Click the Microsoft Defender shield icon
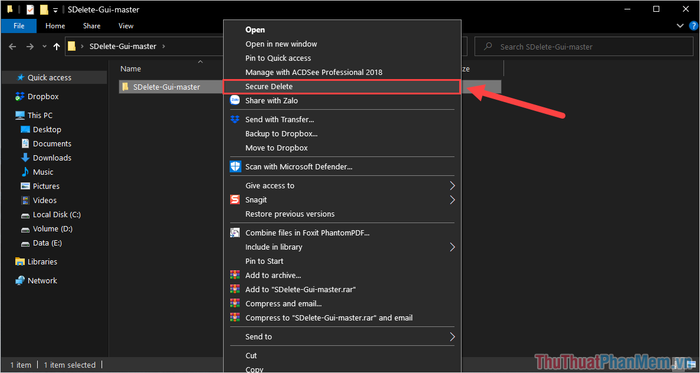The width and height of the screenshot is (700, 373). click(x=235, y=167)
